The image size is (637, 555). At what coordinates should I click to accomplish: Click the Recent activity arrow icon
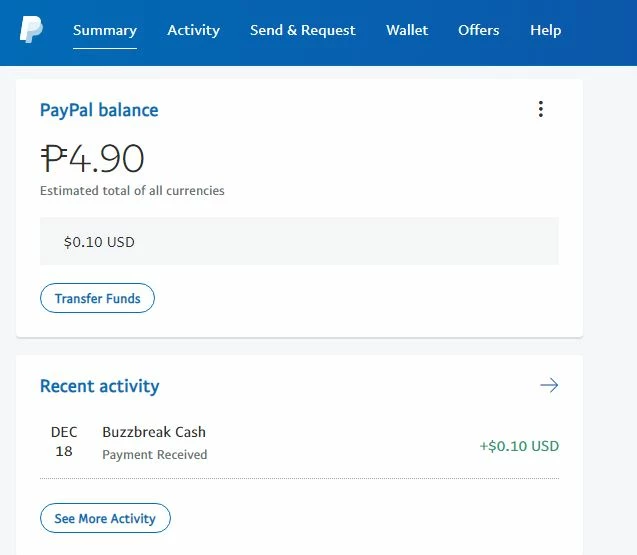549,385
